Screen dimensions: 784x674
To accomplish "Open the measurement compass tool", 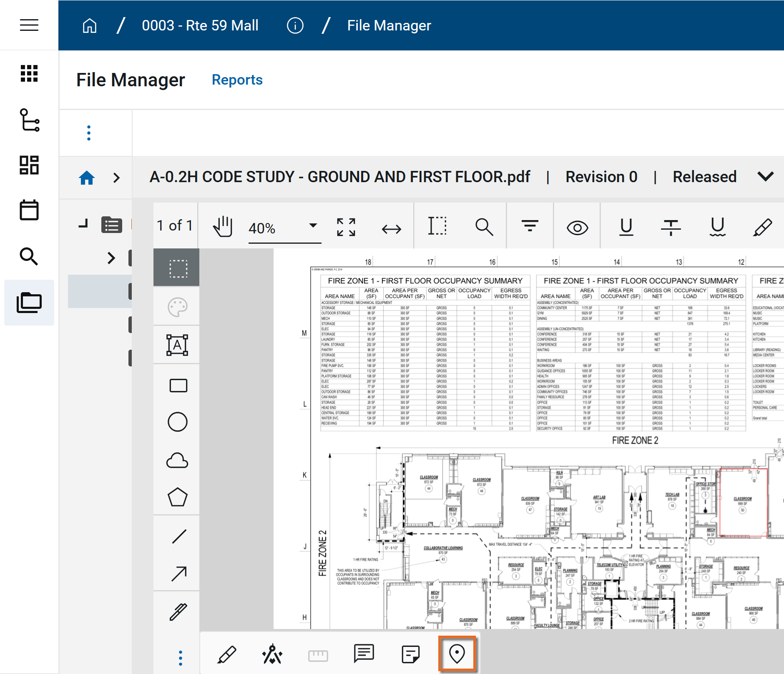I will click(x=272, y=654).
